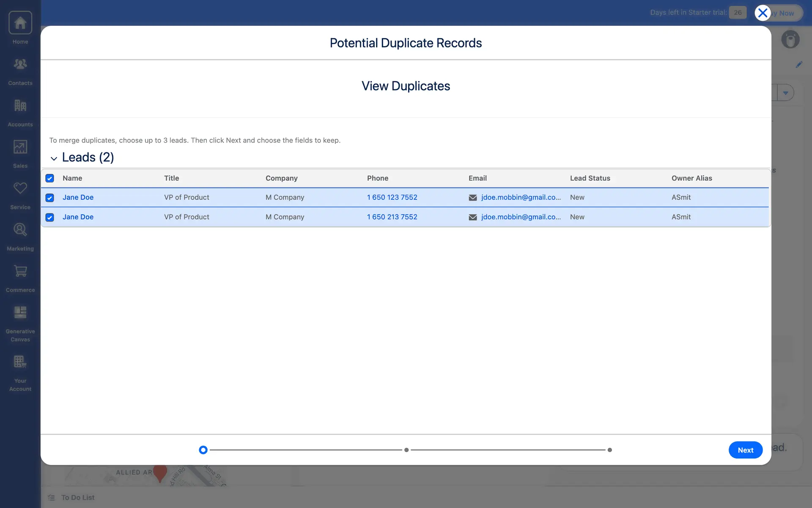Screen dimensions: 812x508
Task: Click phone number 1 650 213 7552
Action: (x=392, y=217)
